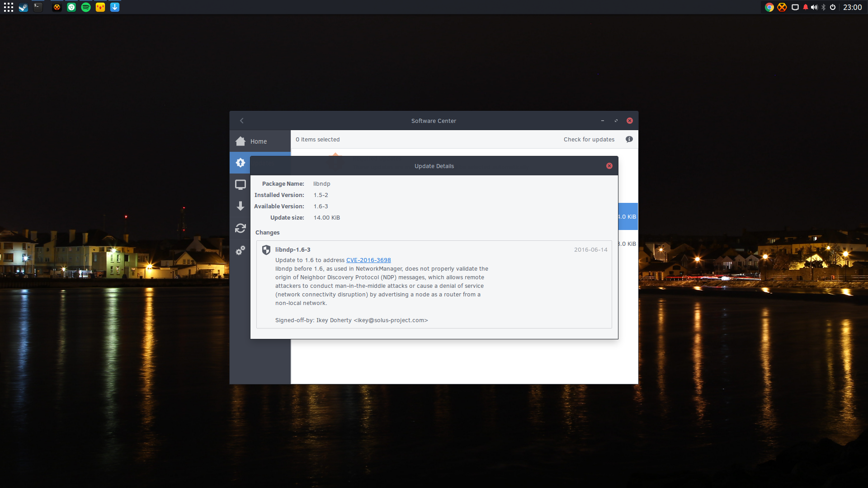Viewport: 868px width, 488px height.
Task: Close the Software Center window
Action: tap(630, 121)
